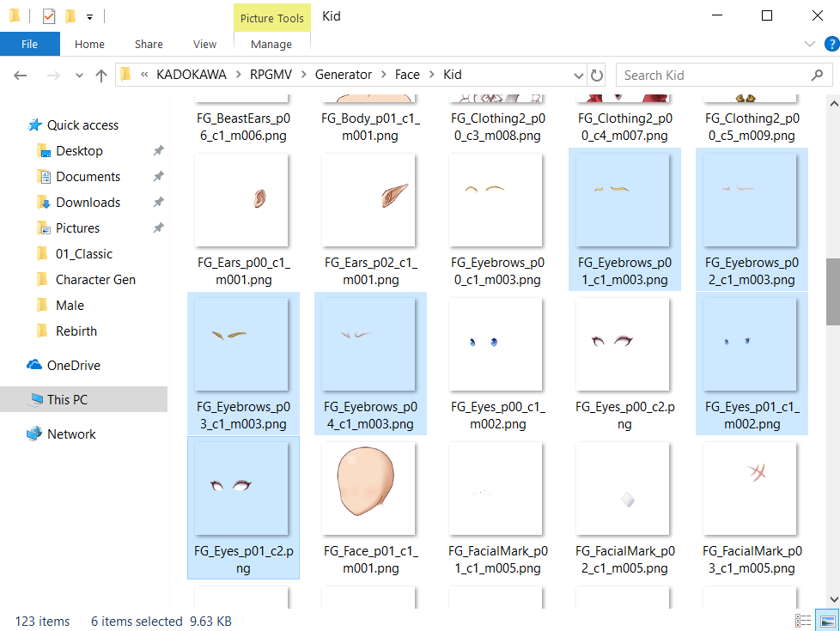The width and height of the screenshot is (840, 631).
Task: Expand the ribbon using chevron
Action: point(810,44)
